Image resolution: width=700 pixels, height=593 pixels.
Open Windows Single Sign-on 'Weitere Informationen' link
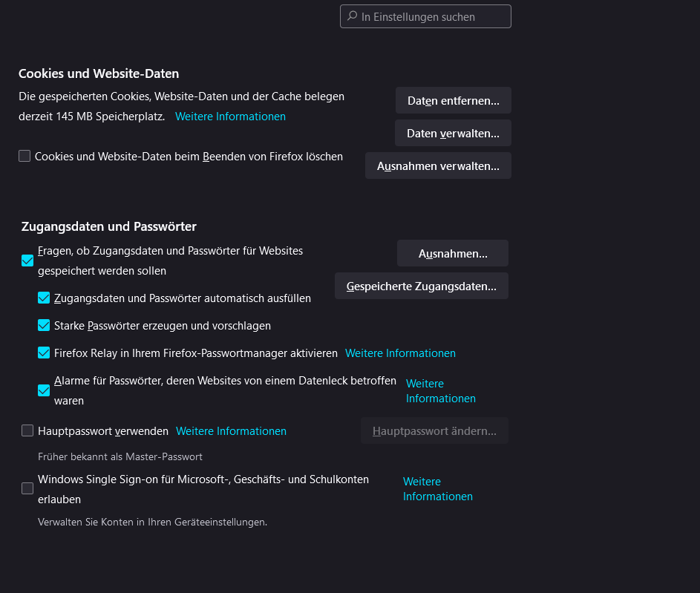[x=437, y=489]
